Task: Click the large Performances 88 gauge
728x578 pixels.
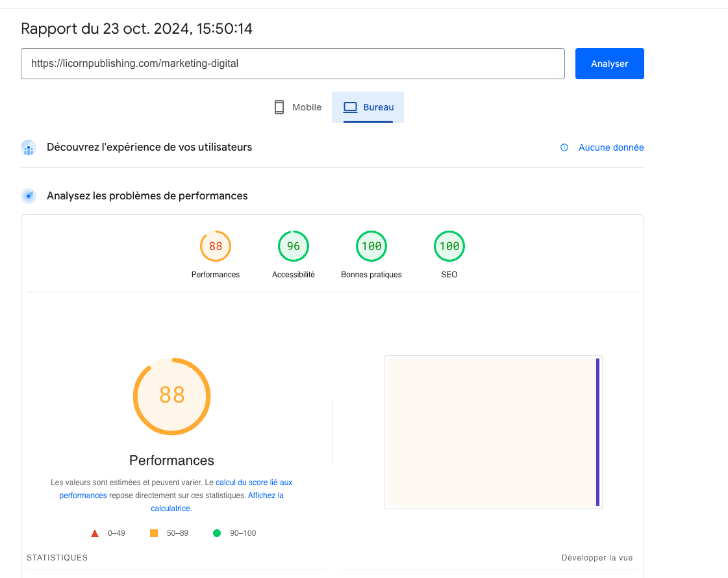Action: coord(172,396)
